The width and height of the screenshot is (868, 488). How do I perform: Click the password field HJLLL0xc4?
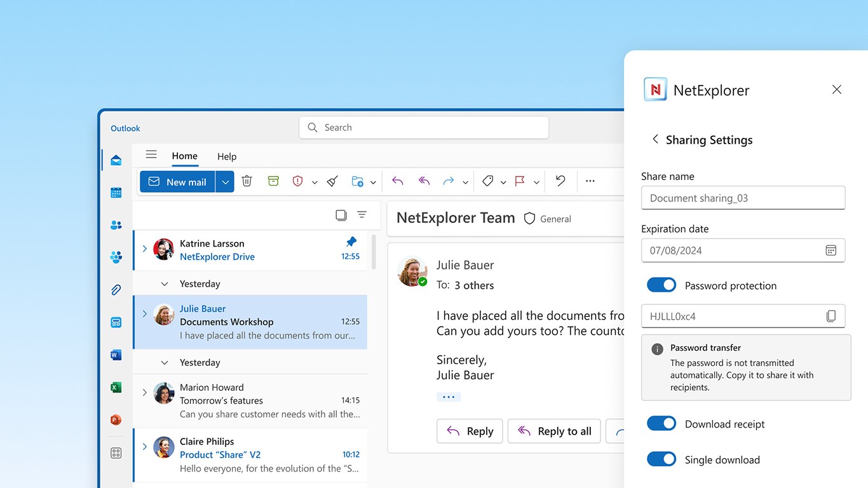pos(743,316)
